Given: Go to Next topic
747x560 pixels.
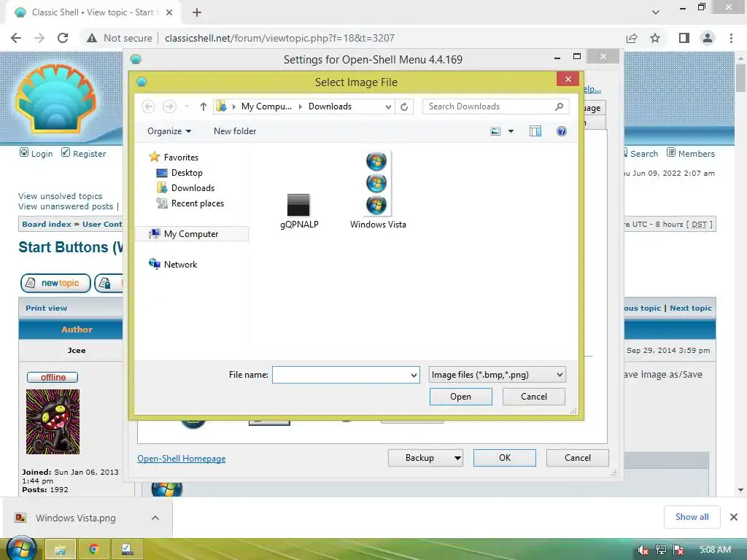Looking at the screenshot, I should pyautogui.click(x=690, y=308).
